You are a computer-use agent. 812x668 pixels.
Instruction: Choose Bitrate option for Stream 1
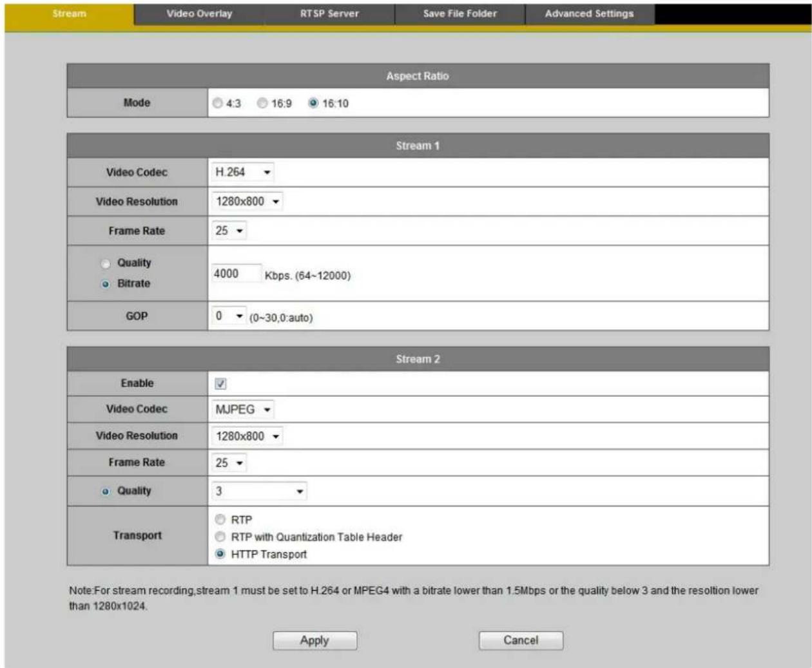click(106, 284)
